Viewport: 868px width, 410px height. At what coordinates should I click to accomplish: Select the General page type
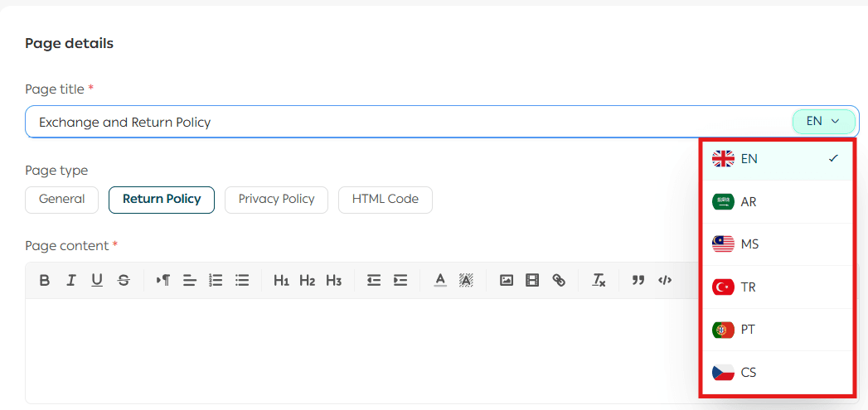(62, 200)
